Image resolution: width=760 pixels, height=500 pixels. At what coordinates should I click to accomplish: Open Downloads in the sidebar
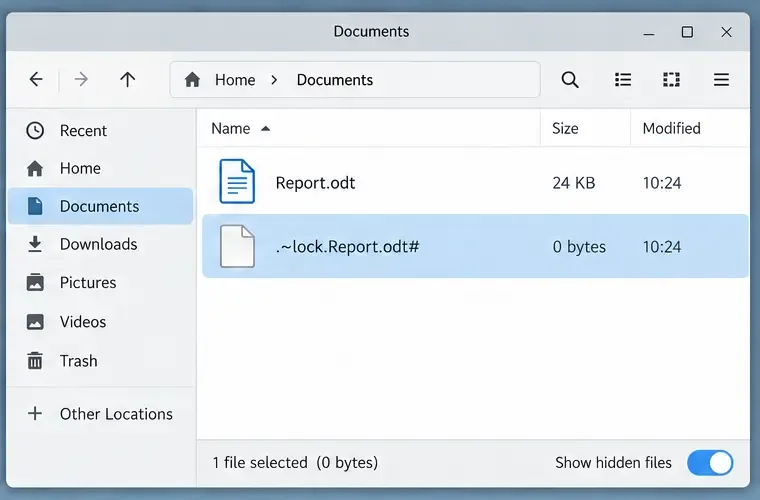pos(100,244)
